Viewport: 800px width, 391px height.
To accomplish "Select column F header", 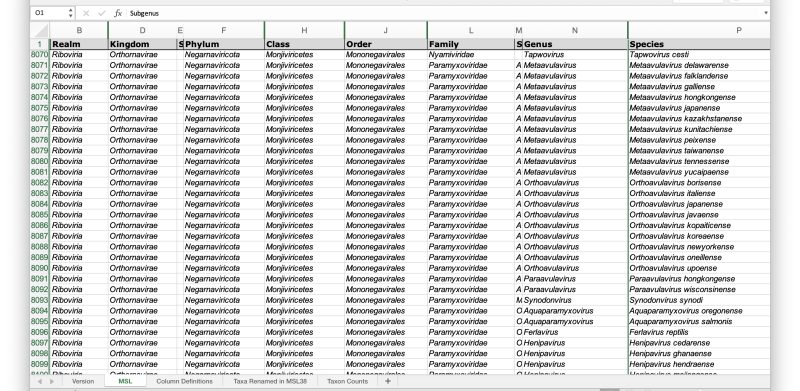I will (223, 31).
